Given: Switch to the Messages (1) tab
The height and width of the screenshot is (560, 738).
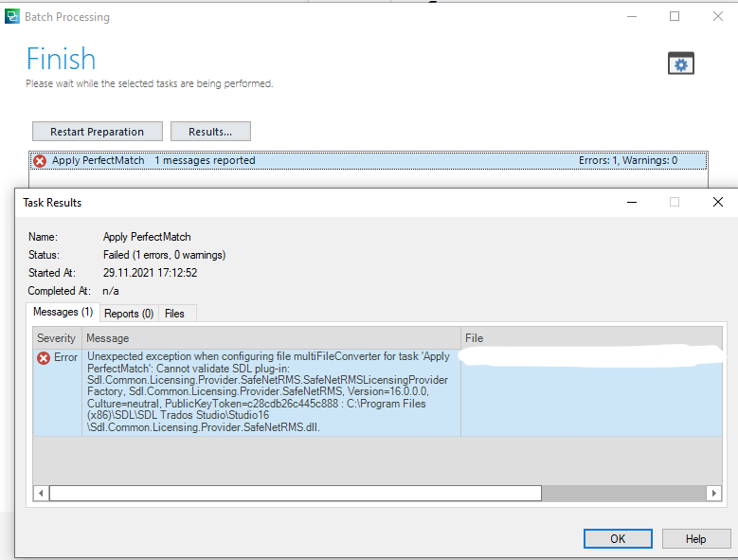Looking at the screenshot, I should (63, 312).
